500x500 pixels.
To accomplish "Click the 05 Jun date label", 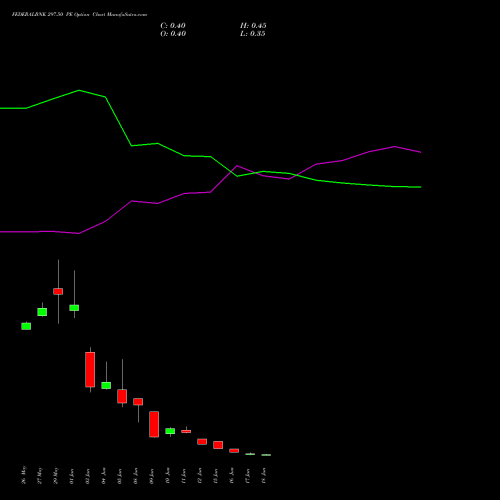I will coord(120,476).
